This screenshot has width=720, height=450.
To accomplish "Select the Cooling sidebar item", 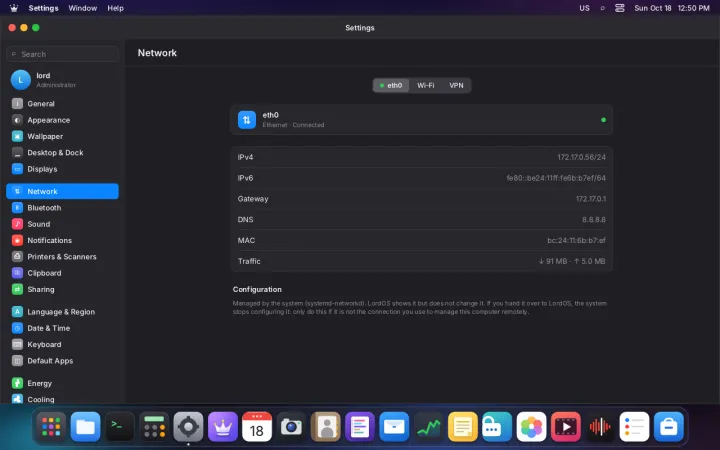I will [x=62, y=399].
